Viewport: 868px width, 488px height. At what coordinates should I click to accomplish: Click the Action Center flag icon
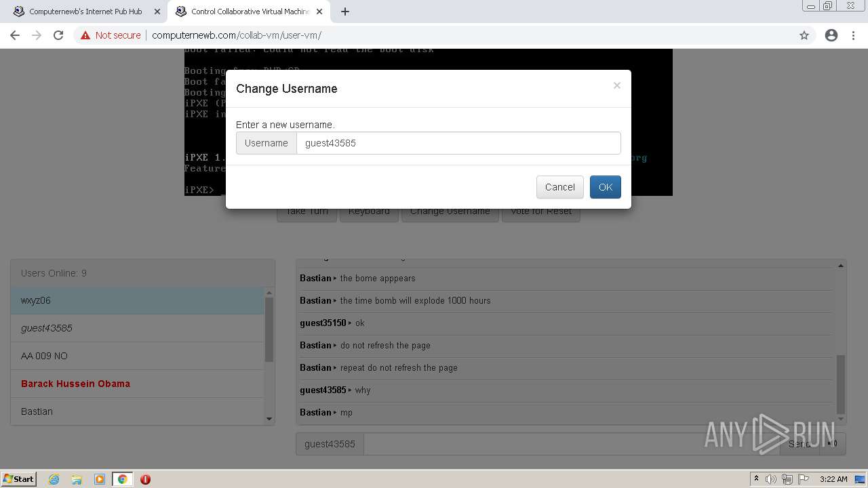pos(803,479)
